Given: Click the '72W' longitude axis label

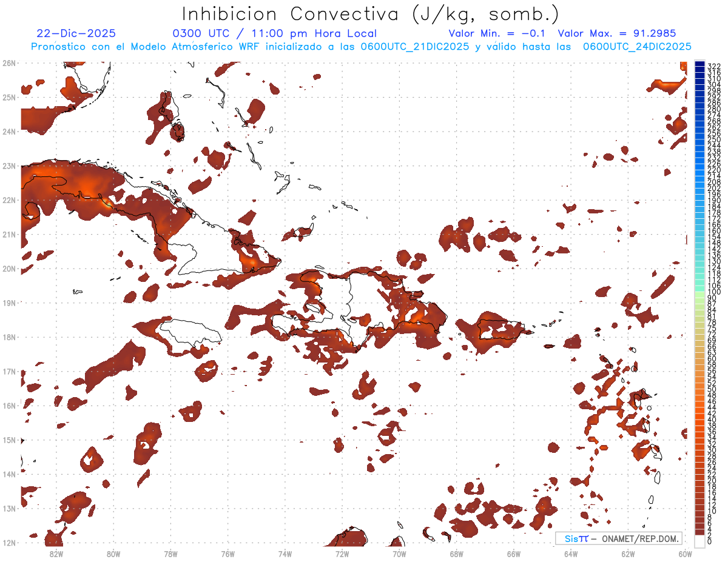Looking at the screenshot, I should 342,554.
